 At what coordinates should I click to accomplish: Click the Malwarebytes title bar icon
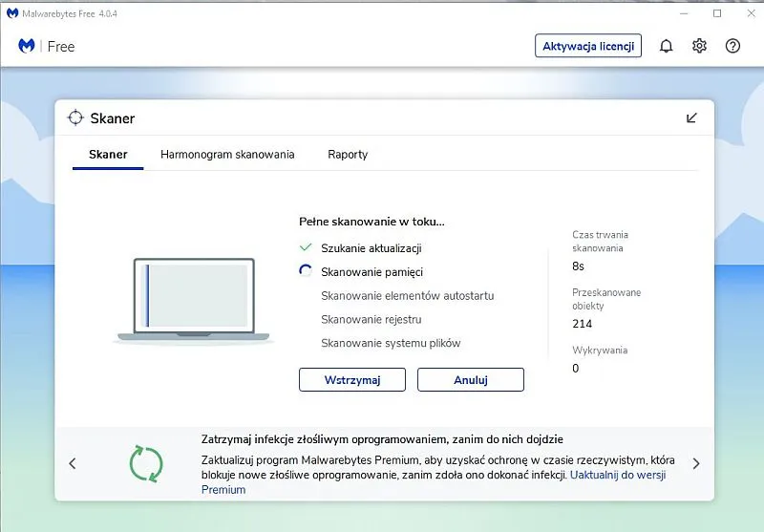(12, 13)
